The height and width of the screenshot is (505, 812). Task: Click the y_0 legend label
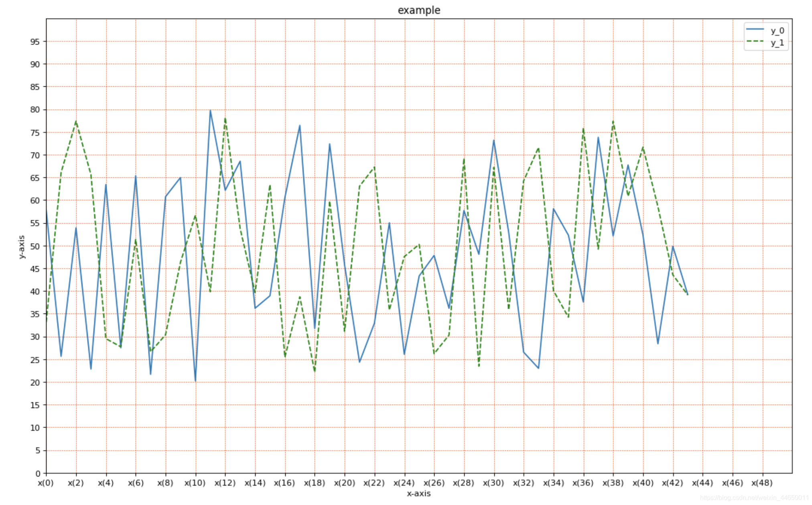click(777, 31)
